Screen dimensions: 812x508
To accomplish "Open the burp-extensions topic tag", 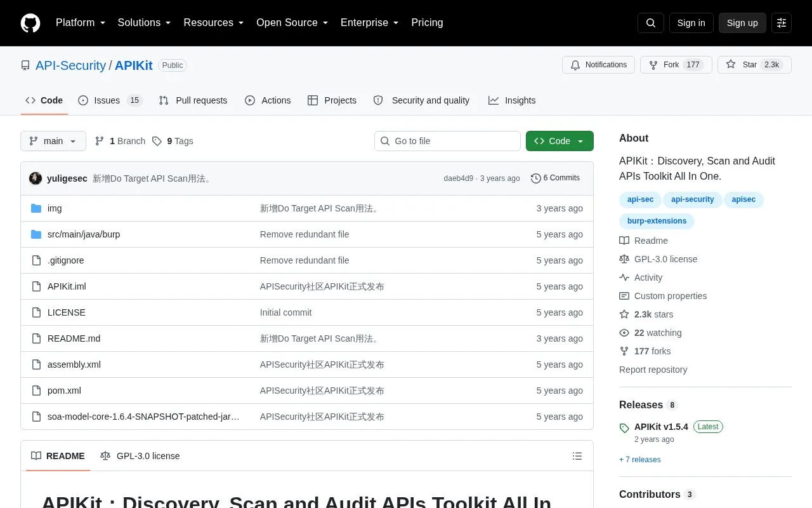I will tap(657, 221).
